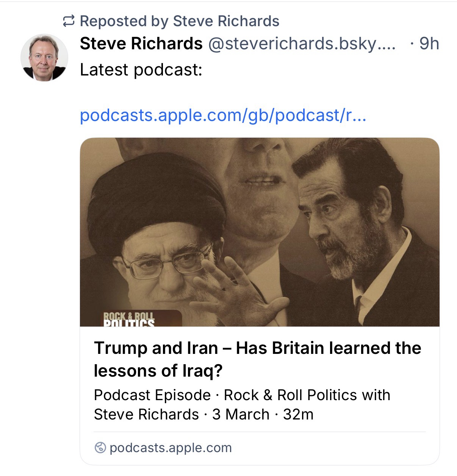This screenshot has height=476, width=457.
Task: Open the @steverichards.bsky handle
Action: pos(302,44)
